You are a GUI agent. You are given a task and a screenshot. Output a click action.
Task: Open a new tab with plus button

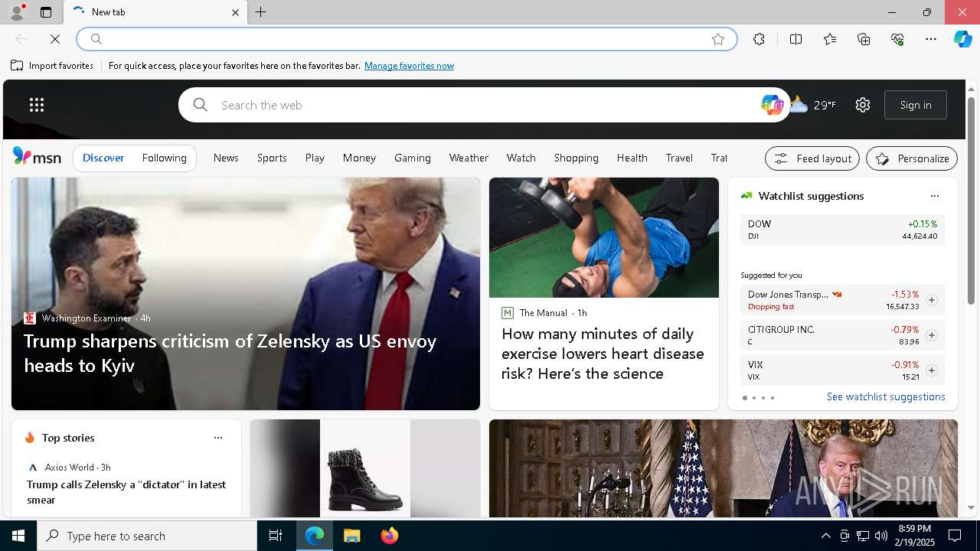[260, 12]
